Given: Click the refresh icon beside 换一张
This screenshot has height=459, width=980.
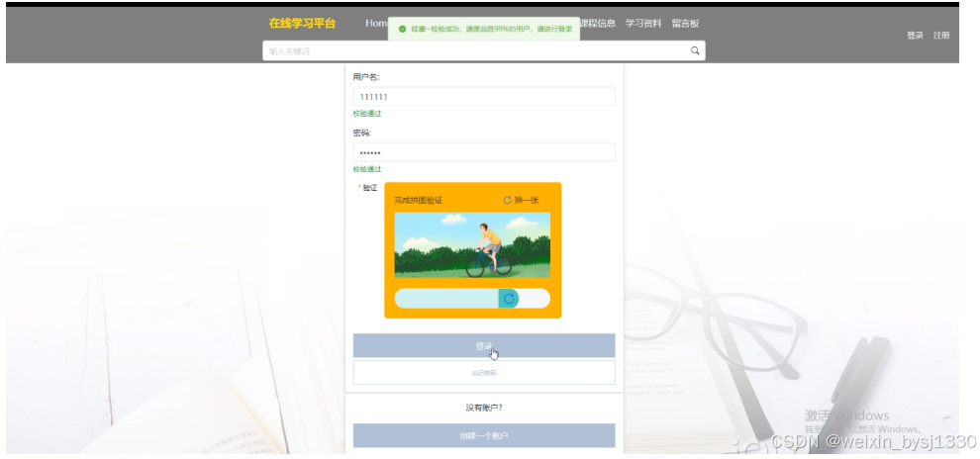Looking at the screenshot, I should pos(508,201).
